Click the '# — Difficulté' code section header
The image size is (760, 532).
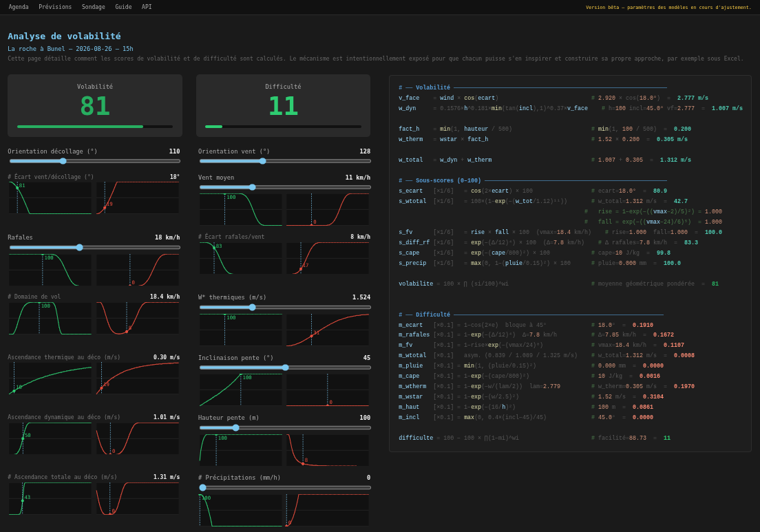[531, 315]
